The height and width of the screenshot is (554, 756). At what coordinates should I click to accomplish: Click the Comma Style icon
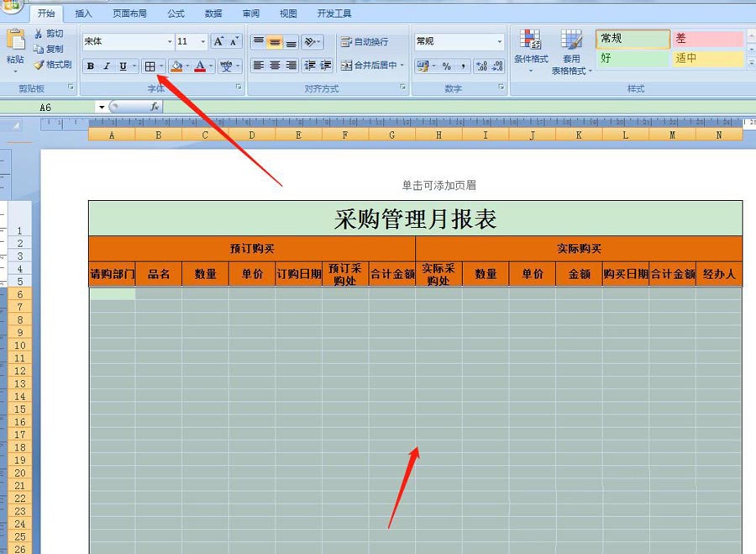(463, 66)
